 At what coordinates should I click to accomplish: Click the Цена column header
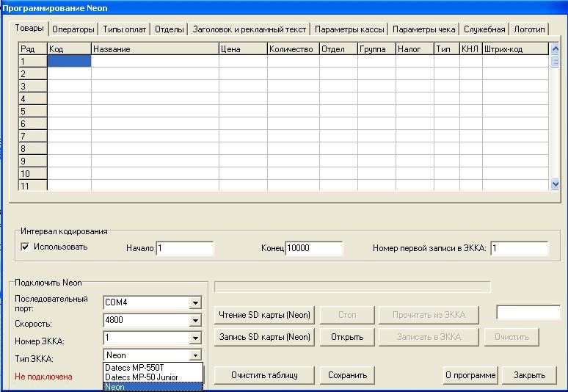[x=243, y=49]
